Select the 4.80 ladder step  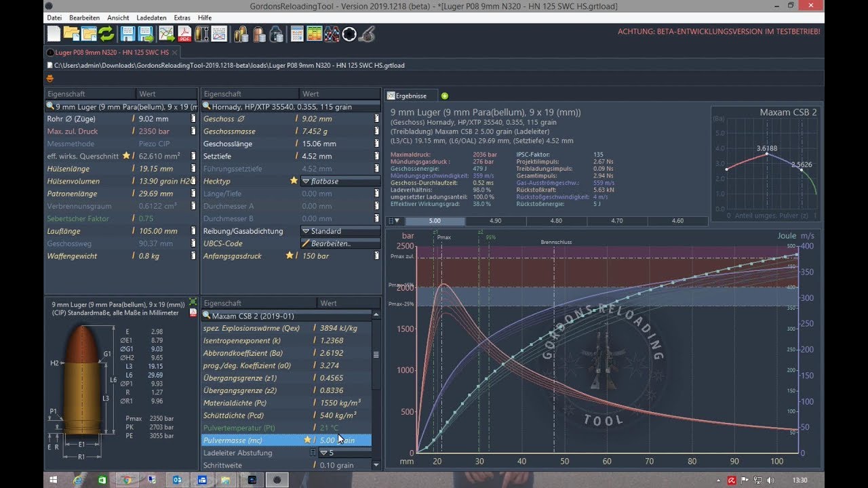pos(556,221)
